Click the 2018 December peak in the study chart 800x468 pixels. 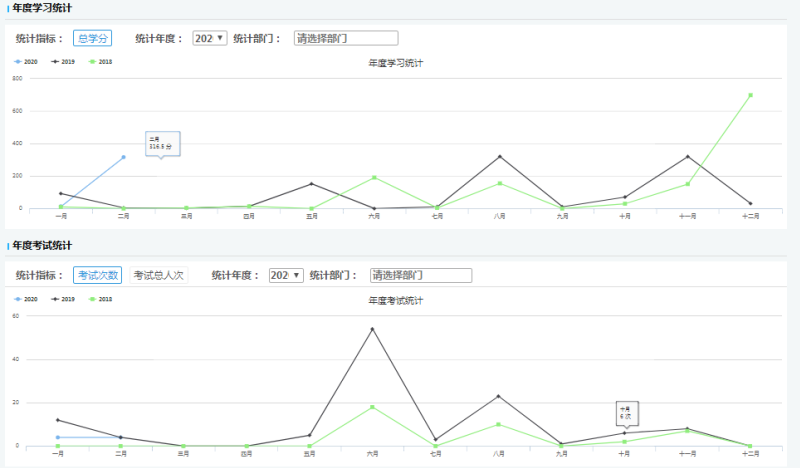pyautogui.click(x=750, y=95)
